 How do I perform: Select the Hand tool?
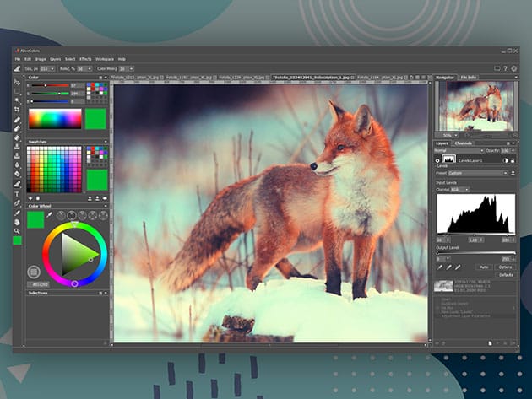pos(17,221)
